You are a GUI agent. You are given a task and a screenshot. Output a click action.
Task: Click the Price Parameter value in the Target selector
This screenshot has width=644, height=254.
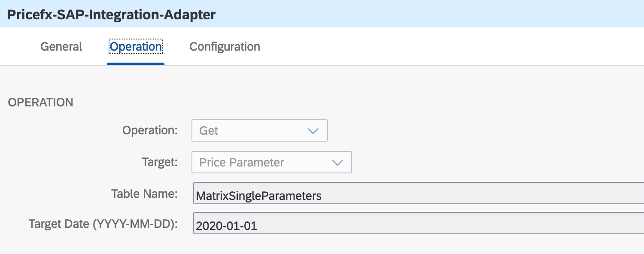(x=241, y=162)
